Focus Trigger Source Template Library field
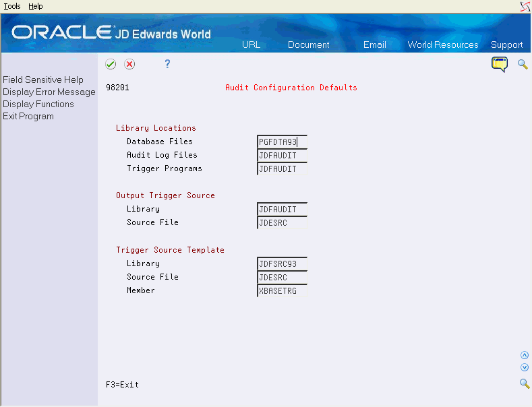 click(283, 264)
